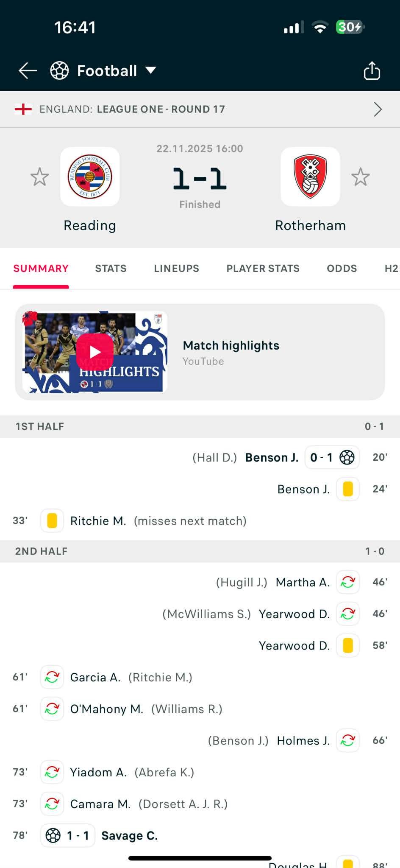This screenshot has width=400, height=868.
Task: Favorite Reading with the star toggle
Action: (39, 177)
